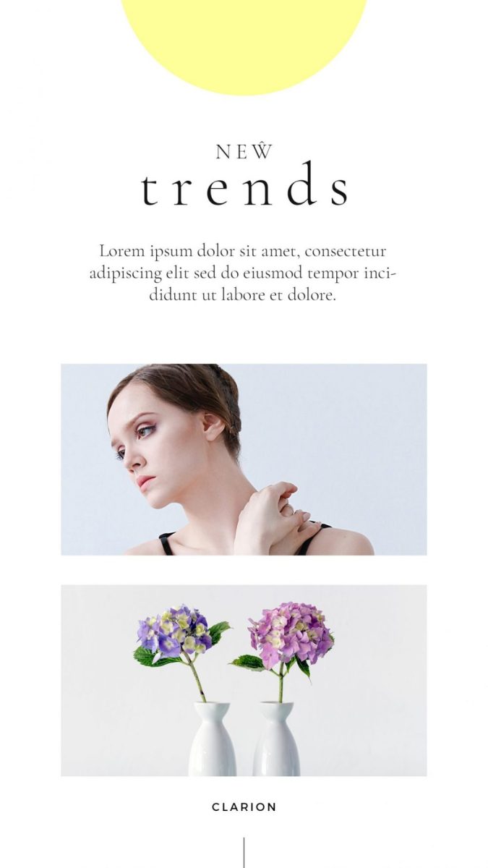Open the woman portrait photo

244,459
